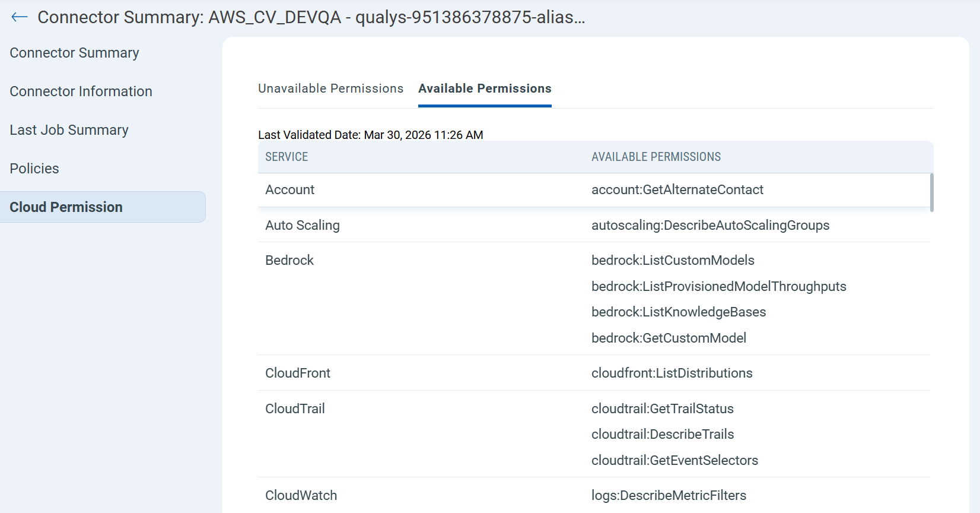
Task: Click the SERVICE column header
Action: tap(287, 157)
